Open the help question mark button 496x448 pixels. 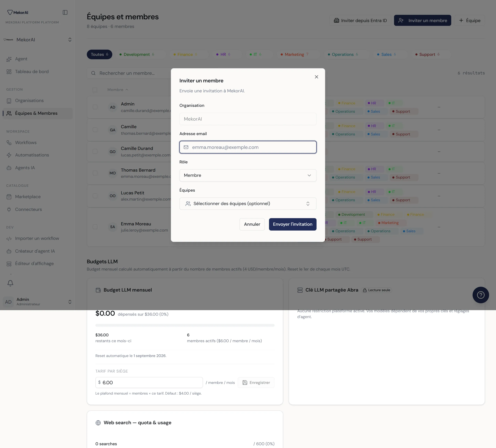pyautogui.click(x=480, y=295)
